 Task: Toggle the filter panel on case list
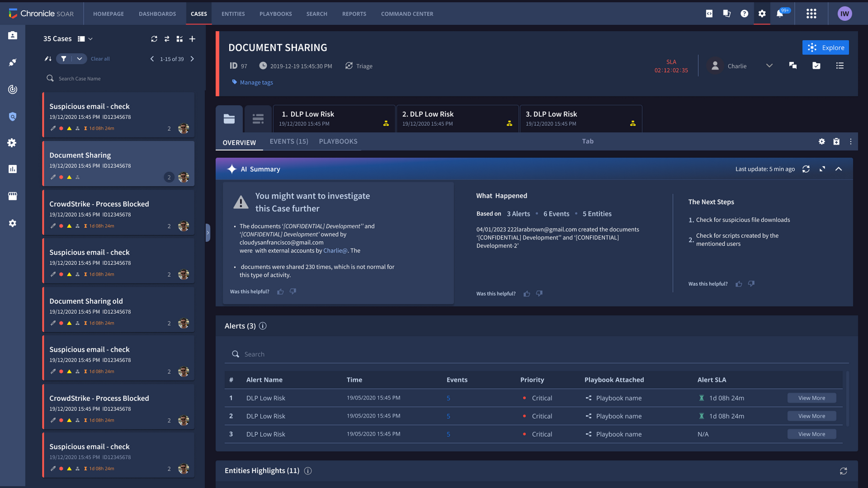[65, 59]
